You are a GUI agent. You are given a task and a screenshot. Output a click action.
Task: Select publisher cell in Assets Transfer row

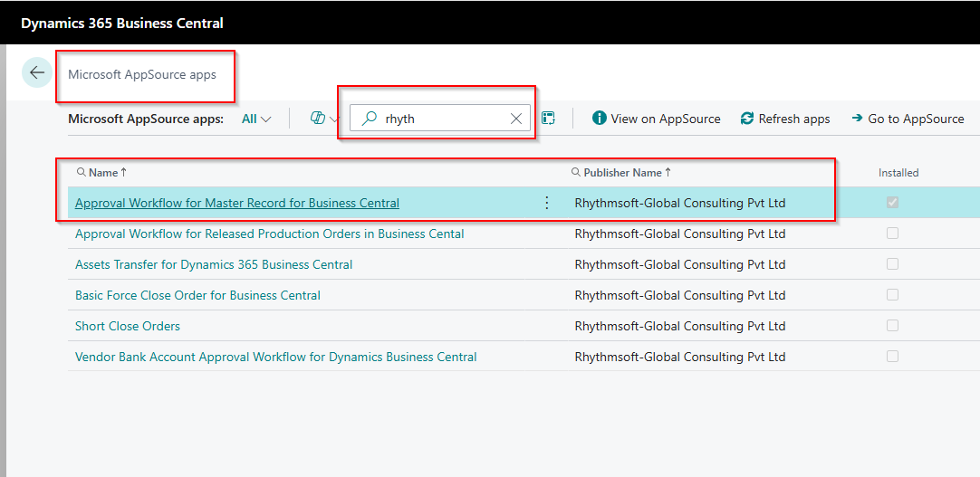(x=680, y=264)
